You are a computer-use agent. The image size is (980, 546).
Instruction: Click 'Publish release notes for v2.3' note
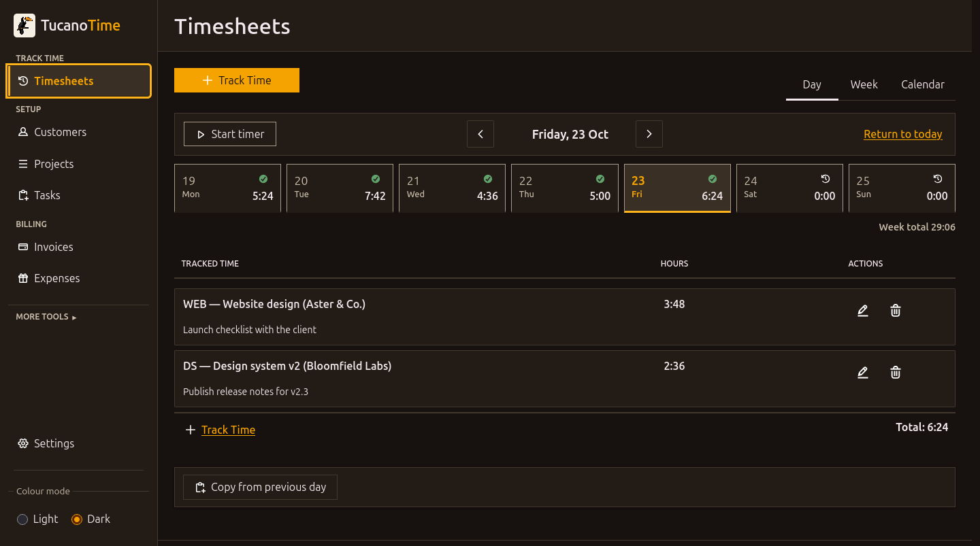click(246, 392)
